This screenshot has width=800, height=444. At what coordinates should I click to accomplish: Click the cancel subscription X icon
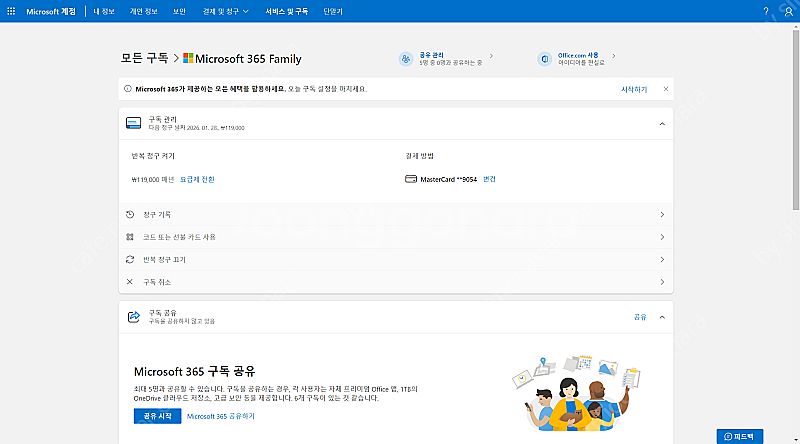pyautogui.click(x=130, y=282)
